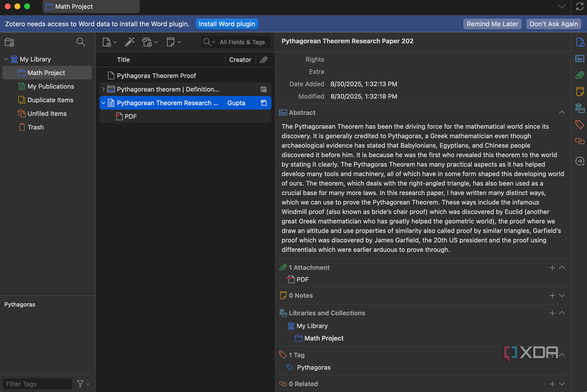Click the Pythagoras tag in 1 Tag section
Viewport: 587px width, 392px height.
(x=313, y=367)
